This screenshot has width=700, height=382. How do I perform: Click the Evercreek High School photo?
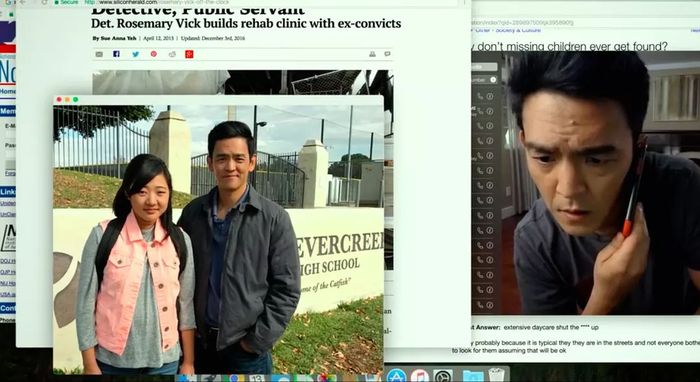point(218,239)
